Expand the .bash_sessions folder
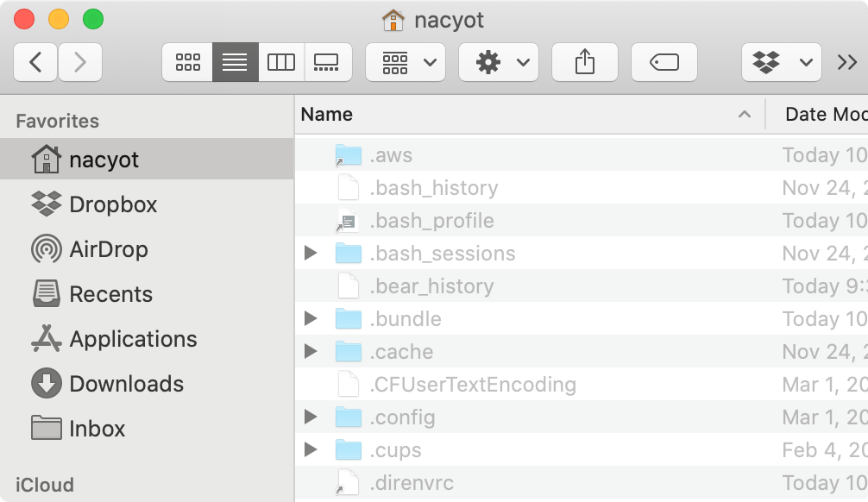Viewport: 868px width, 502px height. click(311, 254)
